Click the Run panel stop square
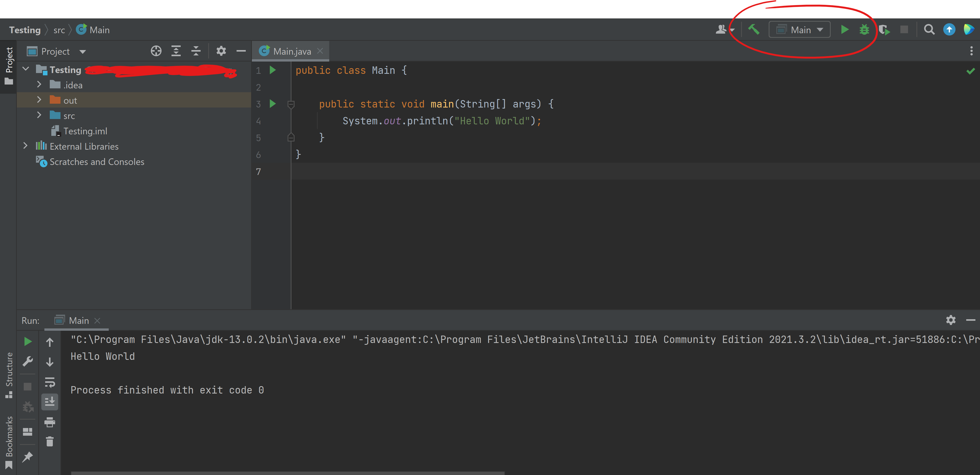 (27, 386)
